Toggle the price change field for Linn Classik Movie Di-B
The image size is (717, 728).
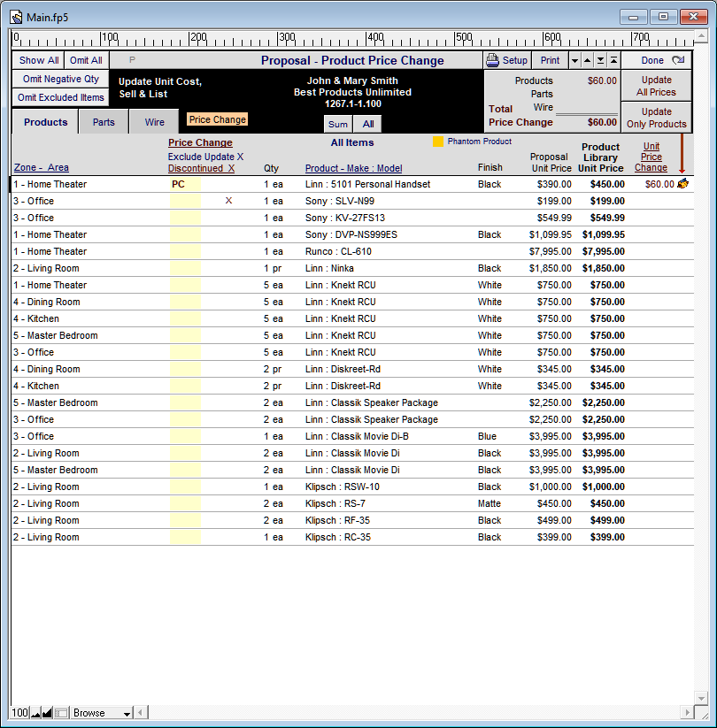tap(185, 436)
